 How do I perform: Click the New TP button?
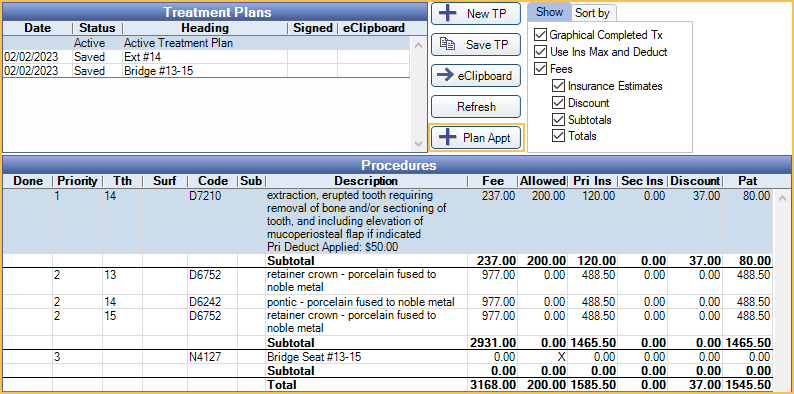click(x=475, y=14)
